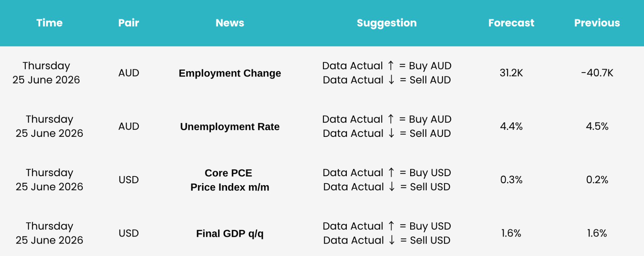Select the Forecast column header
The height and width of the screenshot is (256, 644).
(511, 23)
